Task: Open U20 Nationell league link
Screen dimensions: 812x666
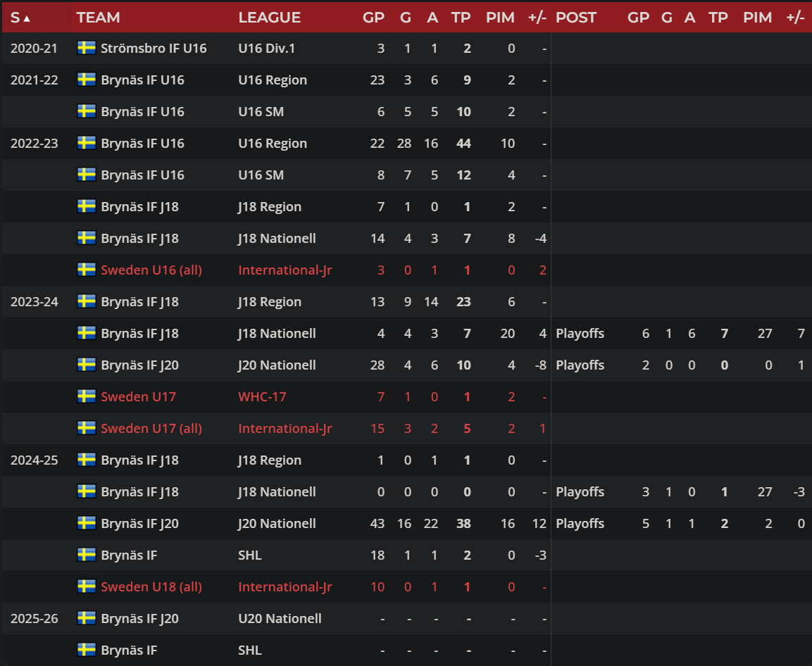Action: [280, 619]
